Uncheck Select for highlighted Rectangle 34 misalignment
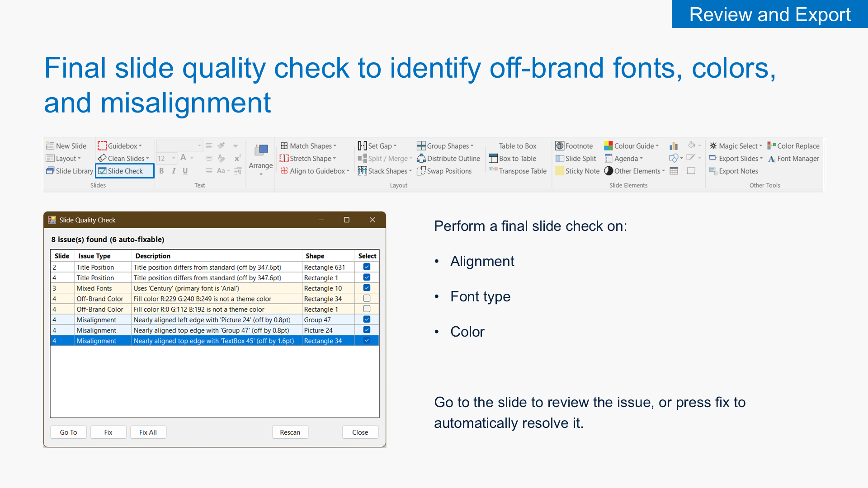Image resolution: width=868 pixels, height=488 pixels. pyautogui.click(x=367, y=340)
